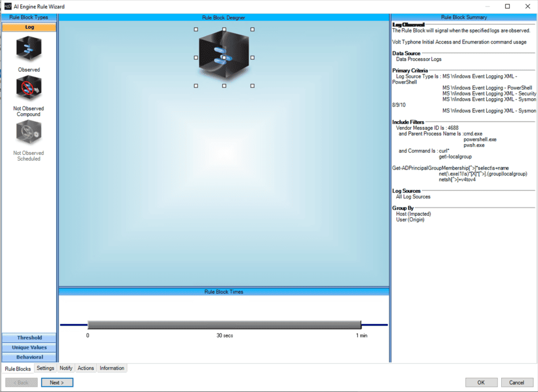Click the AI Engine Rule Wizard title bar icon
This screenshot has width=538, height=392.
tap(6, 6)
